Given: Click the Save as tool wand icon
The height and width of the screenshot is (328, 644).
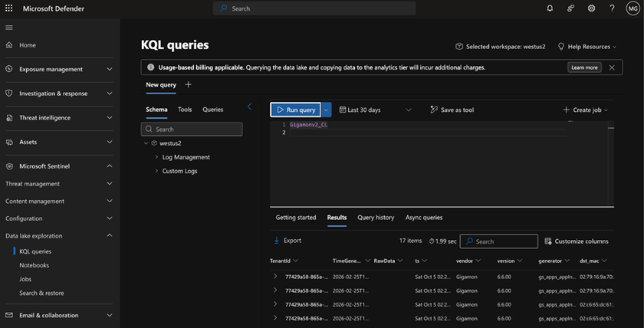Looking at the screenshot, I should (434, 110).
